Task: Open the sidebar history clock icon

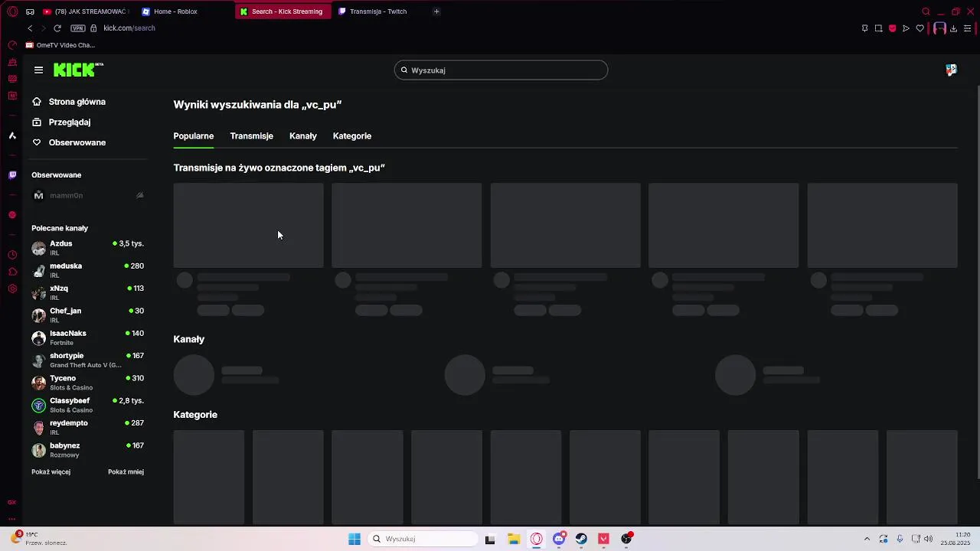Action: [12, 255]
